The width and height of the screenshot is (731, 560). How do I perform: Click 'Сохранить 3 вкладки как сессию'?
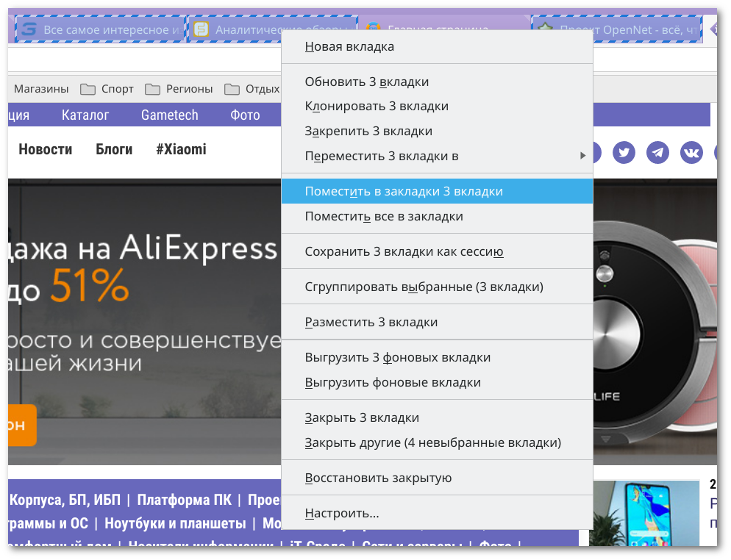[437, 251]
